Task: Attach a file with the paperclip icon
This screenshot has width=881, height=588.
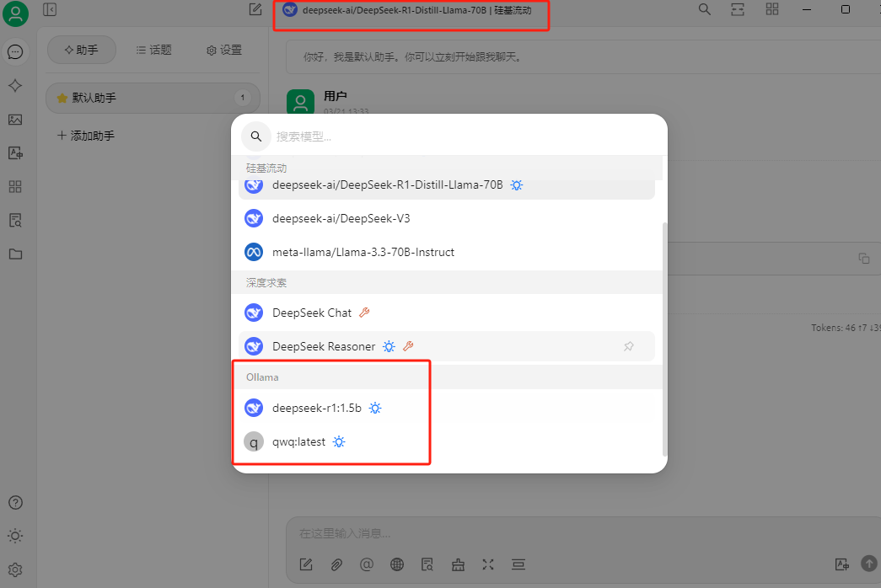Action: (336, 564)
